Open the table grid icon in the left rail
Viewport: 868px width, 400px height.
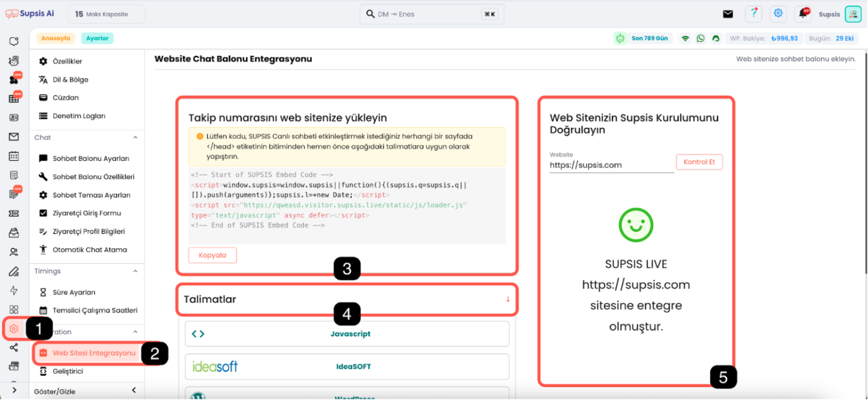[x=14, y=99]
